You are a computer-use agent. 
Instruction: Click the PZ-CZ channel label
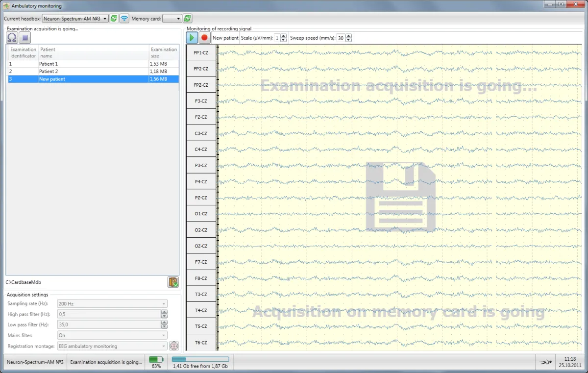201,198
